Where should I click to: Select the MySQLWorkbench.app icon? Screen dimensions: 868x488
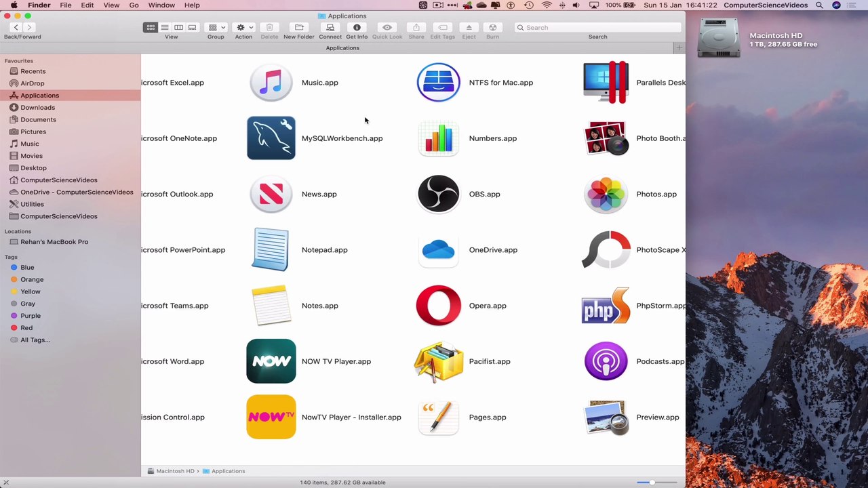[271, 138]
